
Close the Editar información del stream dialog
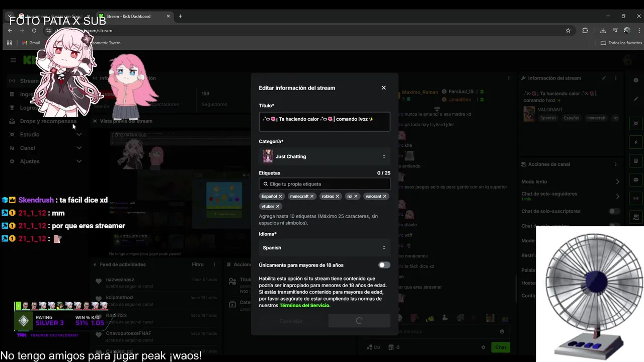click(x=383, y=87)
